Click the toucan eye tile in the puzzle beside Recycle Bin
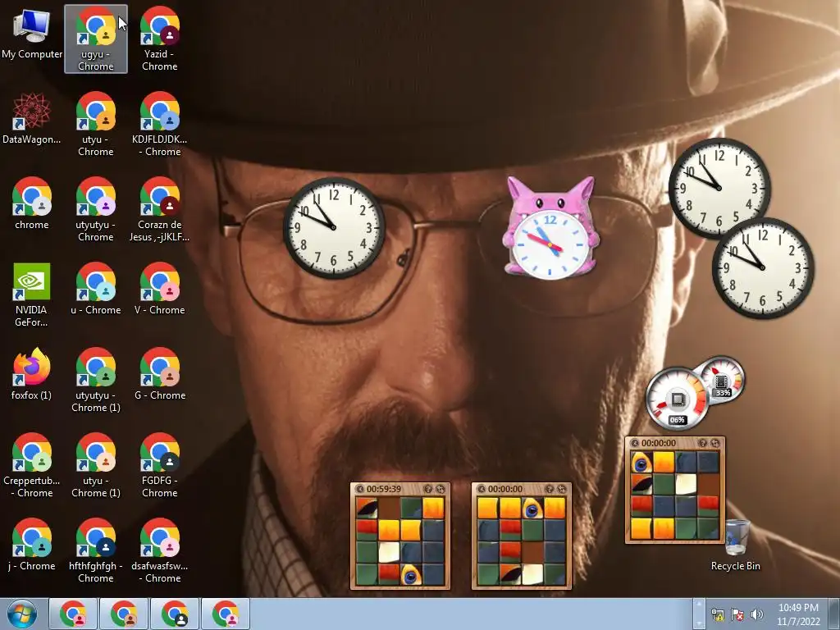 click(x=641, y=463)
